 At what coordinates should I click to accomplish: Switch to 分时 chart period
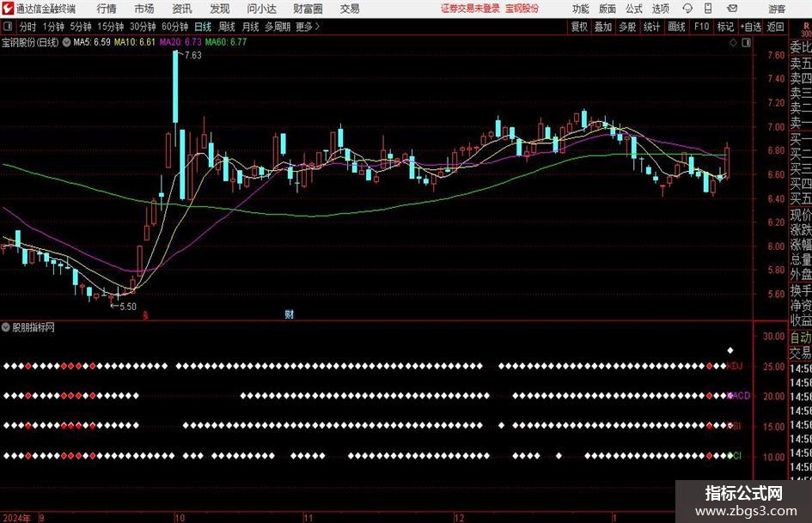27,27
